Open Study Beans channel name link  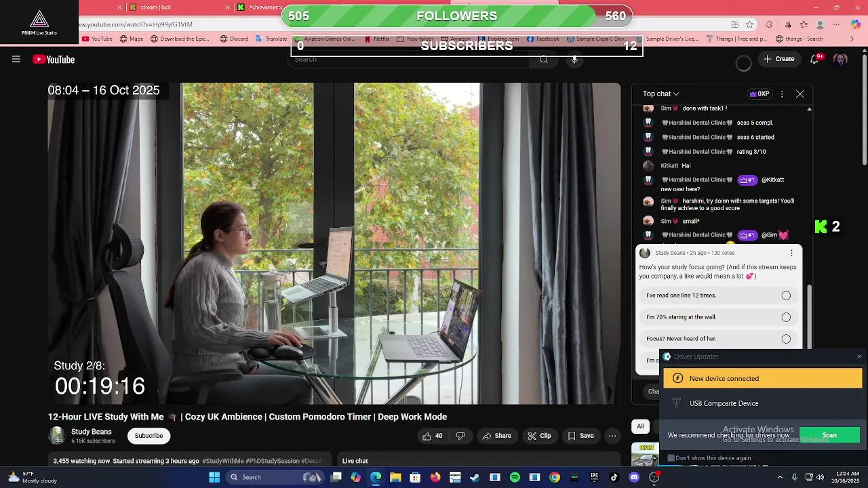point(92,432)
